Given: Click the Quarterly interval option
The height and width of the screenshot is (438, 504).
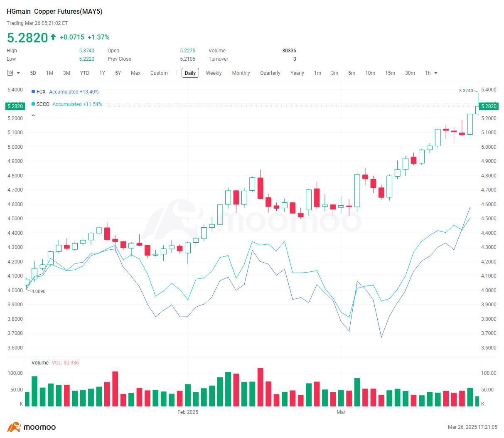Looking at the screenshot, I should click(270, 73).
